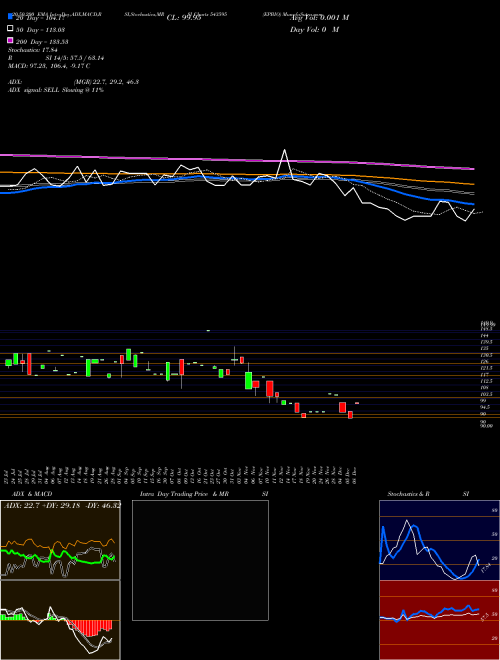Click the 'Avg Vol: 0.001 M' label
Screen dimensions: 500x660
pos(319,18)
